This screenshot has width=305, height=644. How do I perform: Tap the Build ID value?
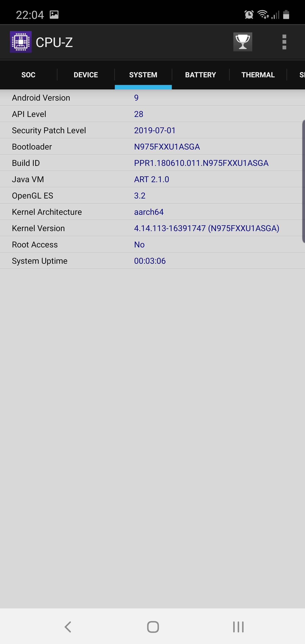tap(201, 163)
